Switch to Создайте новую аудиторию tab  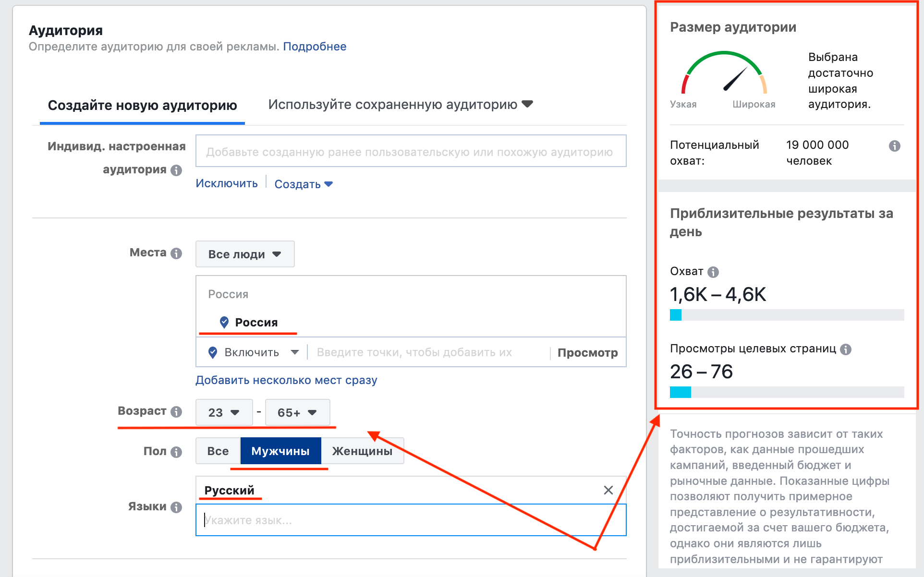pyautogui.click(x=142, y=106)
